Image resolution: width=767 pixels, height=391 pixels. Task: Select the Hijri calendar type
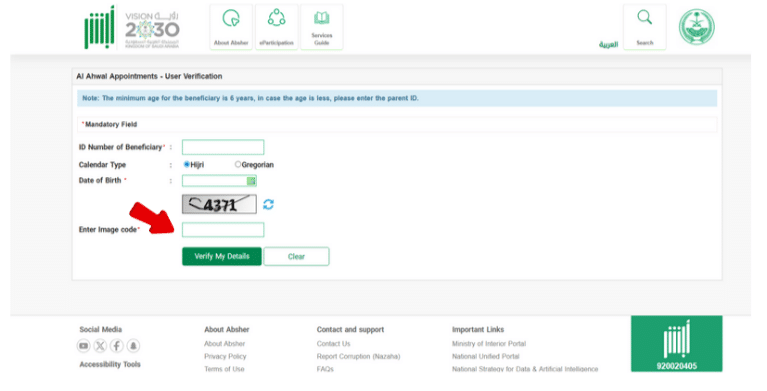pos(186,164)
